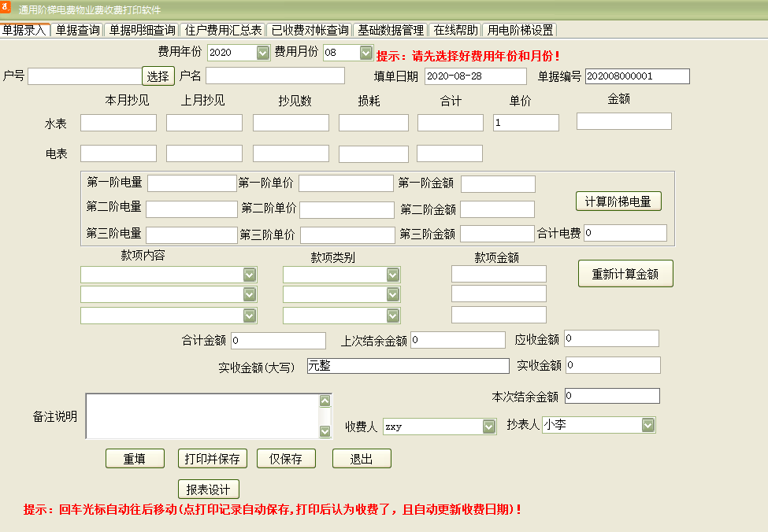Viewport: 768px width, 532px height.
Task: Open the 费用月份 dropdown
Action: [x=366, y=54]
